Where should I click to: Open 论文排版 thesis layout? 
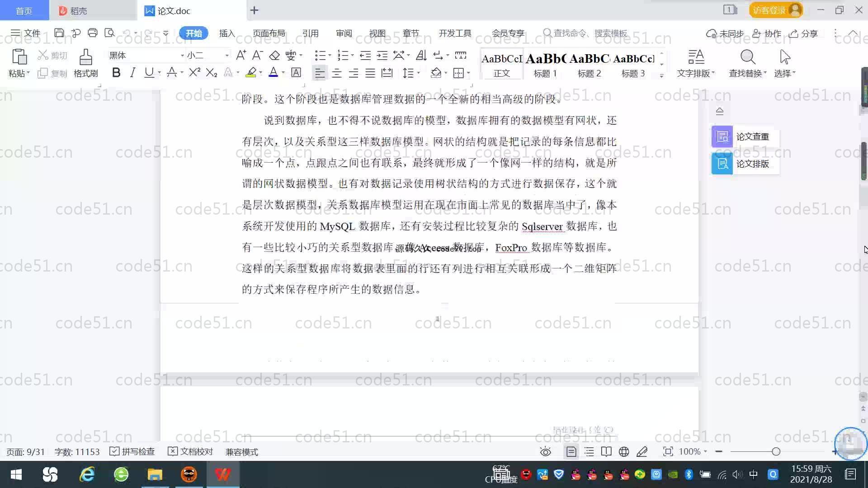745,164
